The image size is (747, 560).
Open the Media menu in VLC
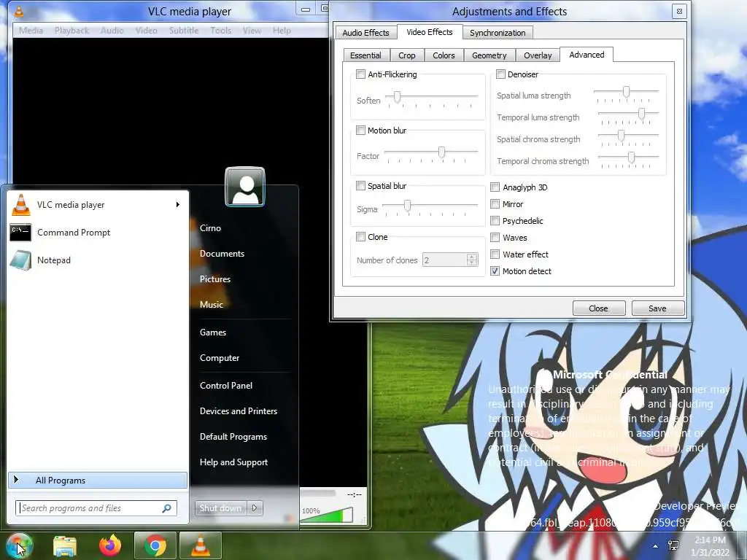tap(31, 31)
